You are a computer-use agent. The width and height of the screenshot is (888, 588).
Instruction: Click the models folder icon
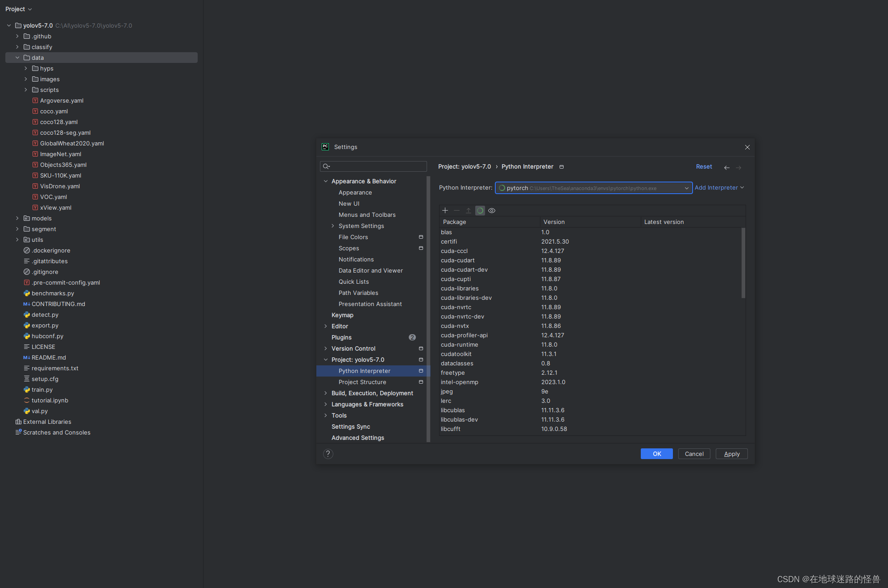pyautogui.click(x=27, y=218)
